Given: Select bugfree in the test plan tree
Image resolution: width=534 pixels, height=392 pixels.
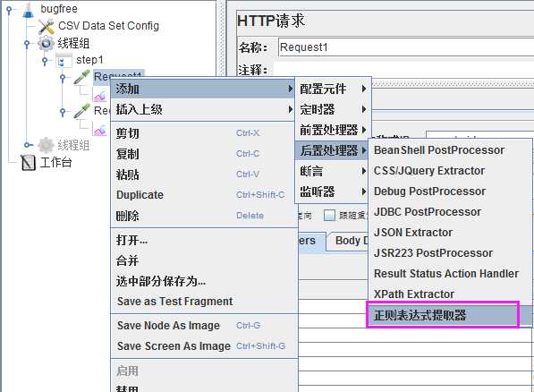Looking at the screenshot, I should pyautogui.click(x=59, y=9).
